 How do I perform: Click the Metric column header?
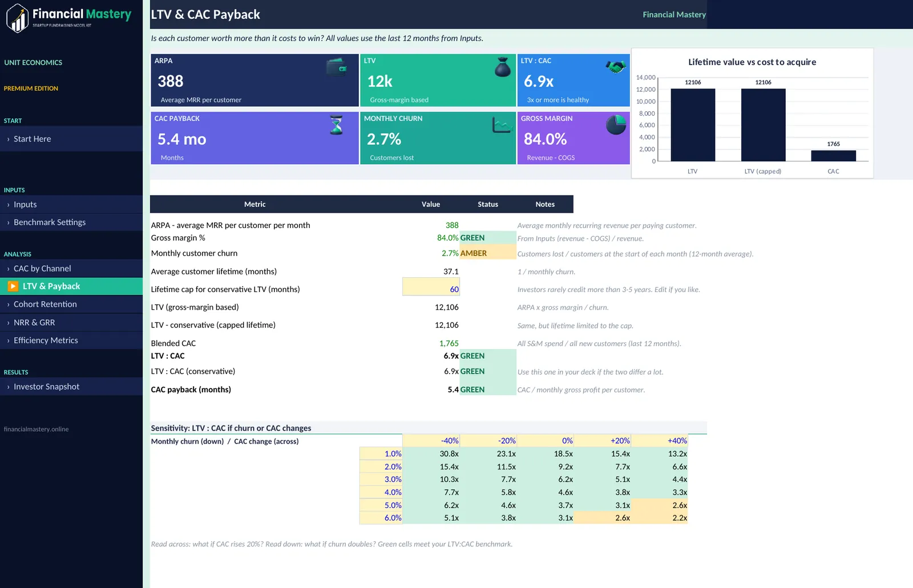coord(254,204)
